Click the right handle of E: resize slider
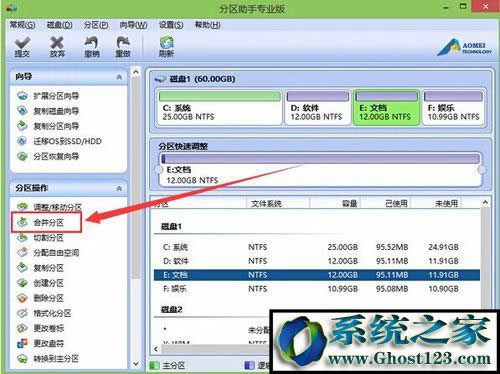Image resolution: width=500 pixels, height=374 pixels. click(482, 170)
